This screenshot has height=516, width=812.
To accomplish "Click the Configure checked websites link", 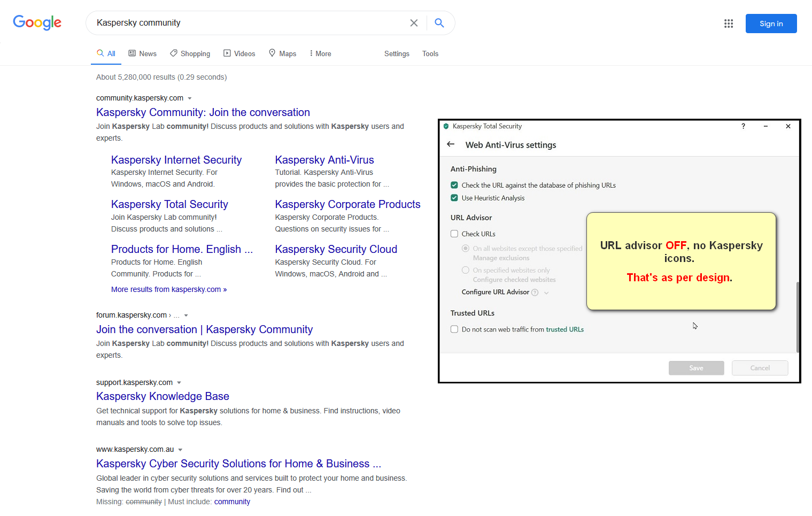I will [x=514, y=280].
